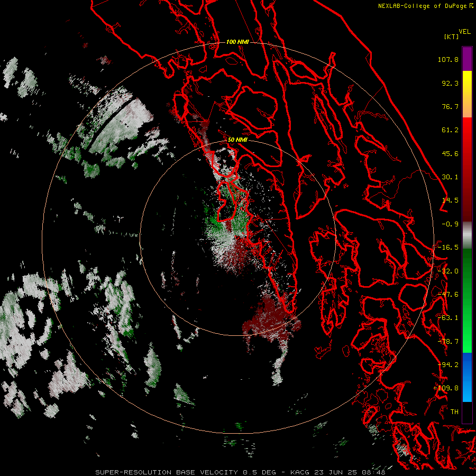
Task: Click the TH label on the legend
Action: (x=454, y=412)
